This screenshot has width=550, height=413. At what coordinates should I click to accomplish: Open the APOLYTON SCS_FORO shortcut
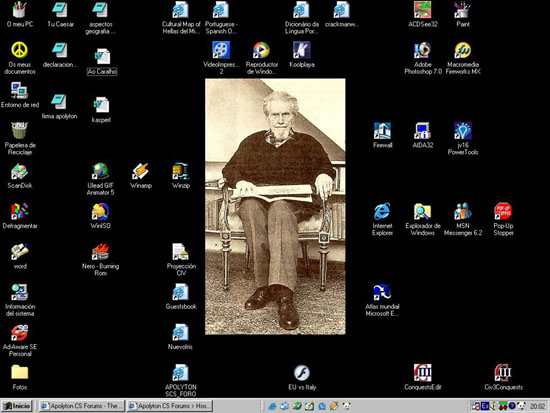click(181, 373)
